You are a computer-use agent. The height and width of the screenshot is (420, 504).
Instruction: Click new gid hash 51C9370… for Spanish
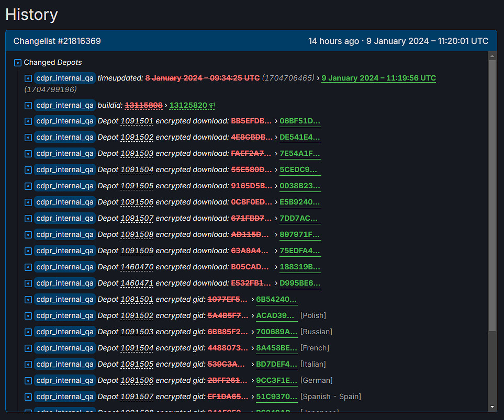[x=276, y=397]
